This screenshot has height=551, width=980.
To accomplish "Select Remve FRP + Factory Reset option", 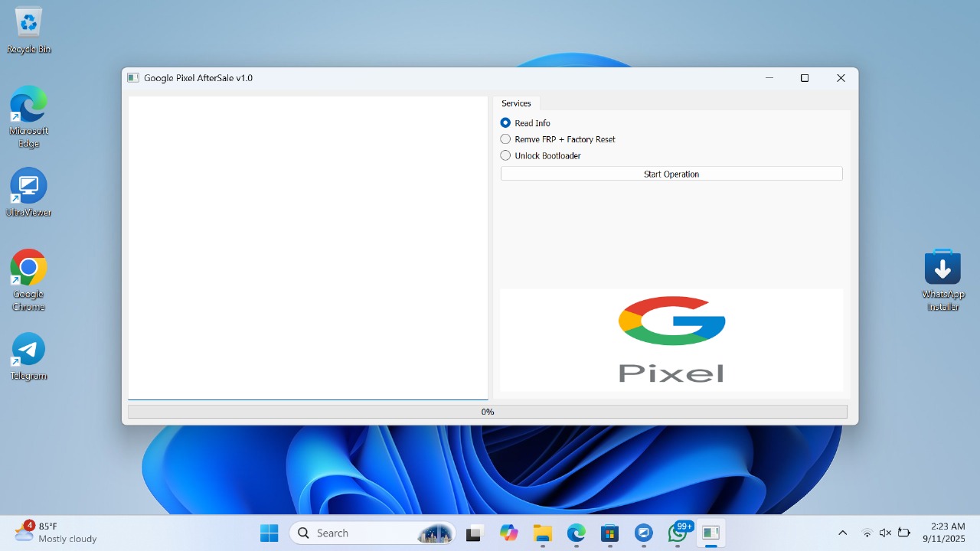I will (x=505, y=139).
